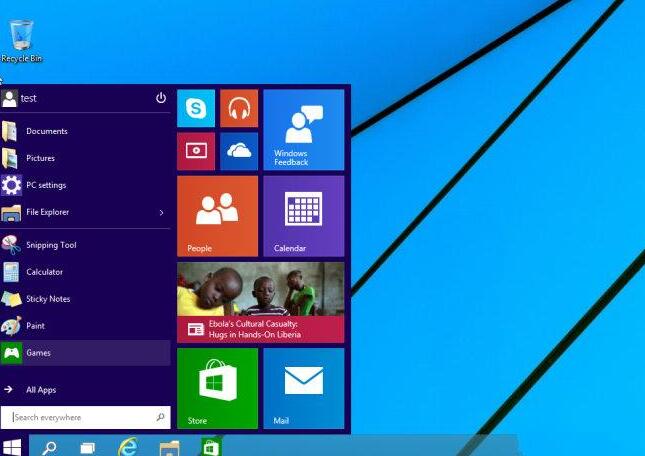
Task: Open the People tile
Action: [218, 216]
